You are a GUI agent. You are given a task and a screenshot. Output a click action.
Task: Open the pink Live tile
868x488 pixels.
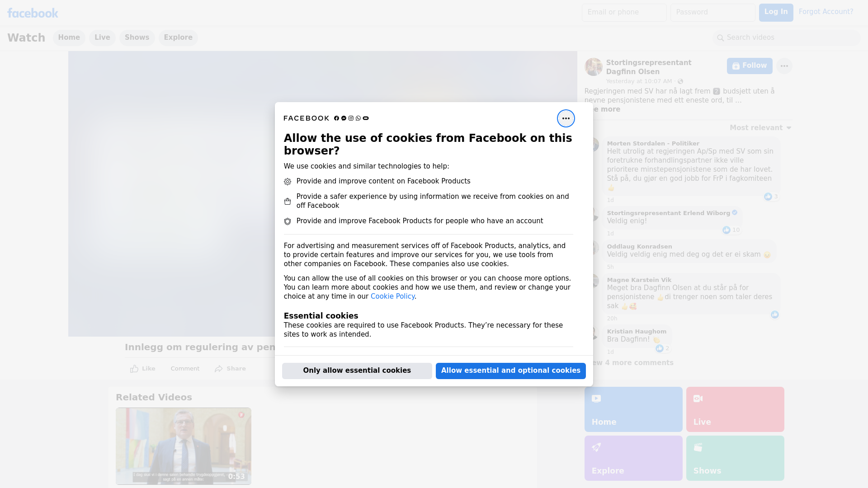point(735,409)
